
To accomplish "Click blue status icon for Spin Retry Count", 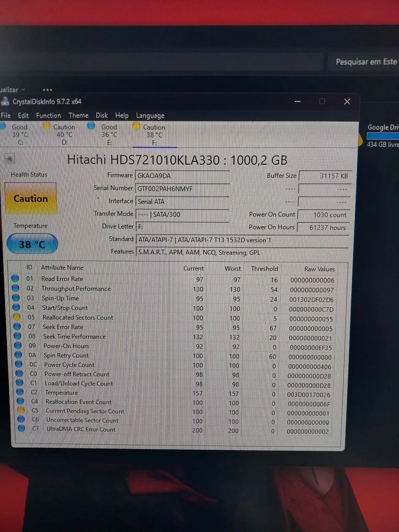I will pyautogui.click(x=18, y=355).
